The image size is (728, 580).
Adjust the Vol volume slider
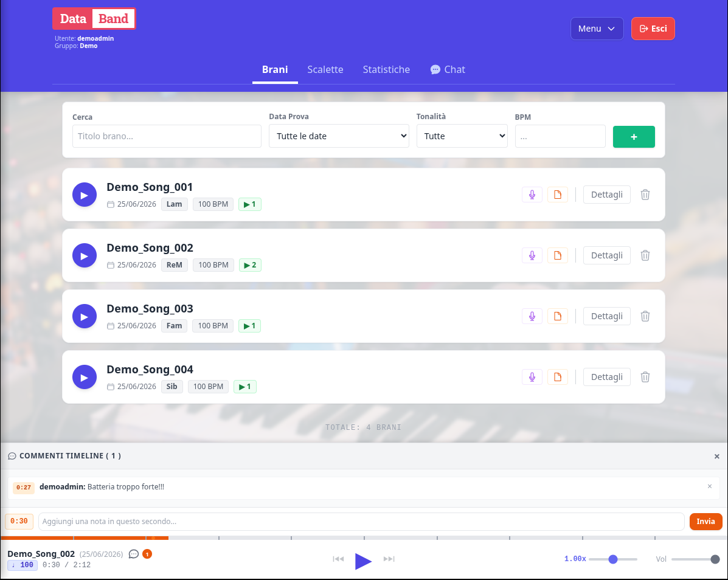point(695,559)
